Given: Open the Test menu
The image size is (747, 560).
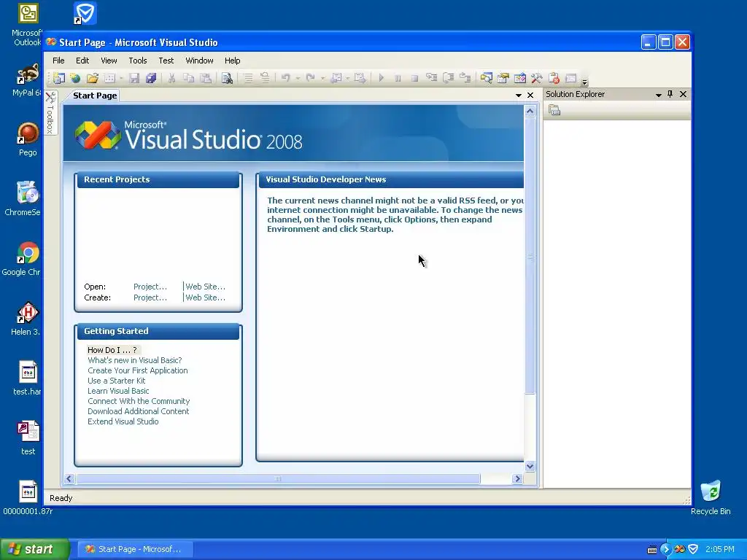Looking at the screenshot, I should 166,61.
